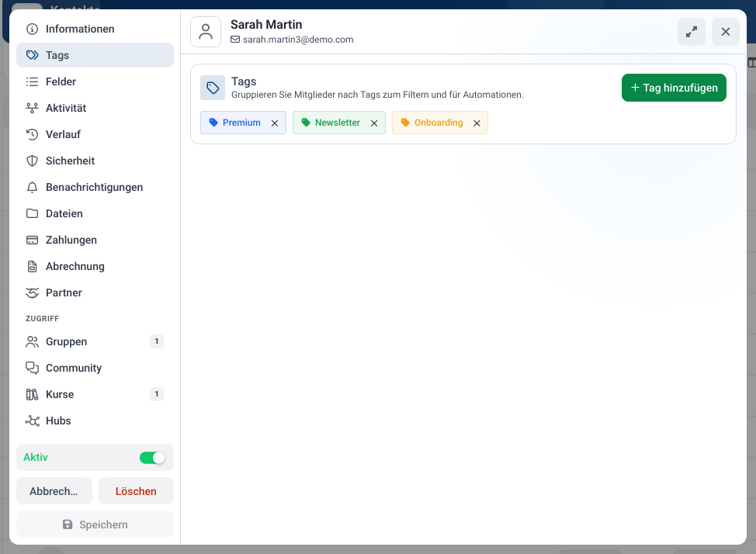The width and height of the screenshot is (756, 554).
Task: Open the Kurse access section
Action: pos(95,394)
